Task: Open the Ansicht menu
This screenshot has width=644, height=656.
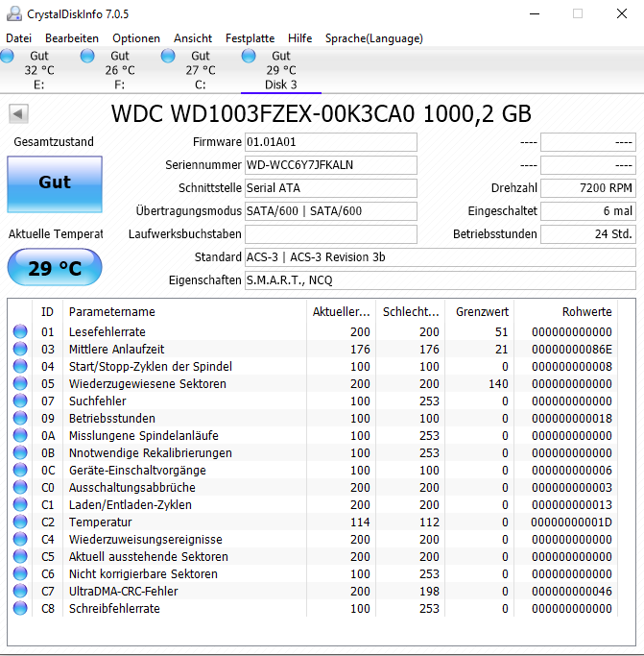Action: tap(193, 38)
